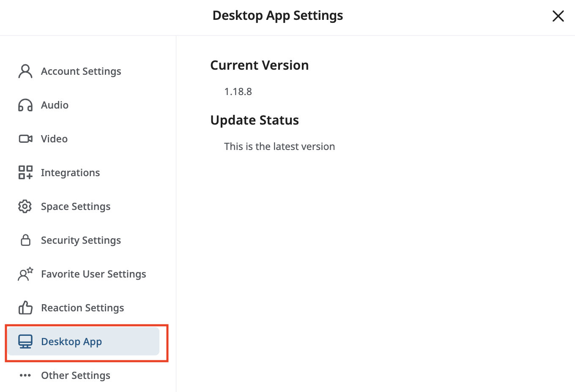Select the Audio headphones icon
The image size is (575, 392).
tap(25, 105)
